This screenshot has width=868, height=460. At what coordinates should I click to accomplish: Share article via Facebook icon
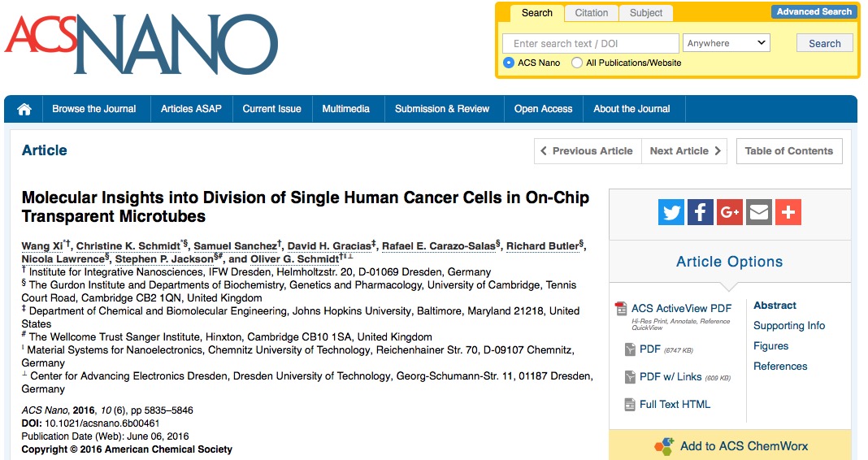701,212
